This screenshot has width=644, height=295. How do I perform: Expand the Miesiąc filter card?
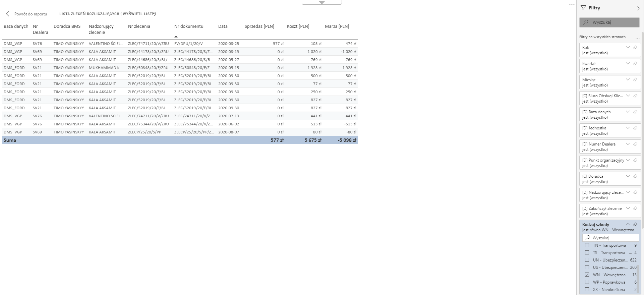[x=628, y=80]
